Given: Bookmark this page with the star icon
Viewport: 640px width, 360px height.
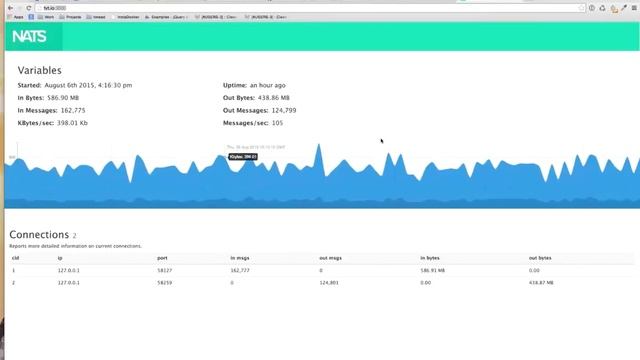Looking at the screenshot, I should (x=581, y=8).
